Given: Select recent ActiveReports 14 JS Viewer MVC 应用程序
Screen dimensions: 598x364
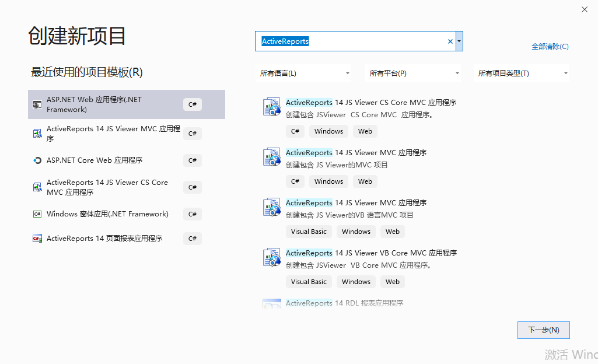Looking at the screenshot, I should point(127,134).
